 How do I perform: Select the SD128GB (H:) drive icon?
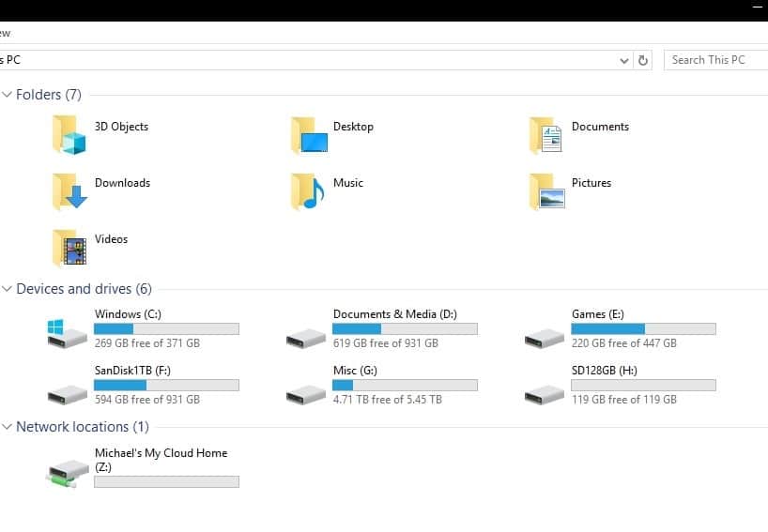click(x=545, y=394)
